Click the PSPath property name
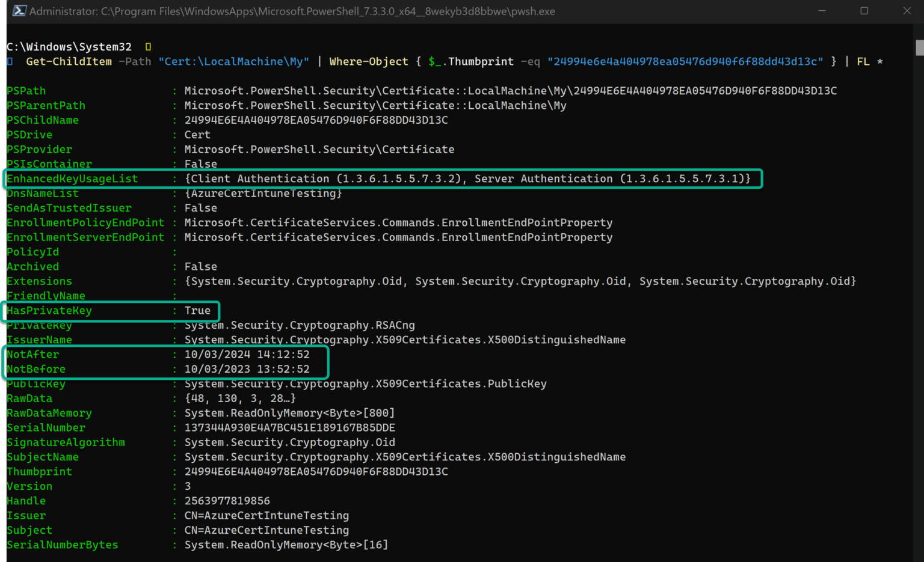The image size is (924, 562). (x=26, y=90)
